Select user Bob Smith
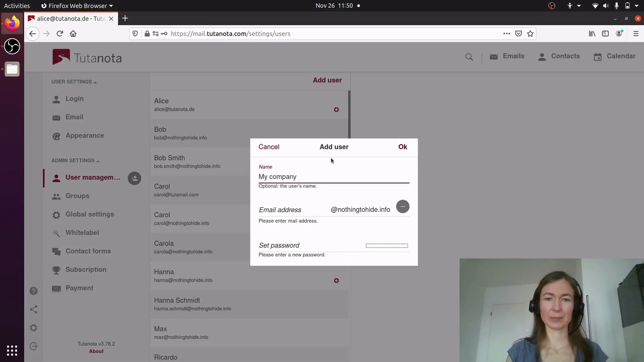The width and height of the screenshot is (644, 362). (249, 161)
